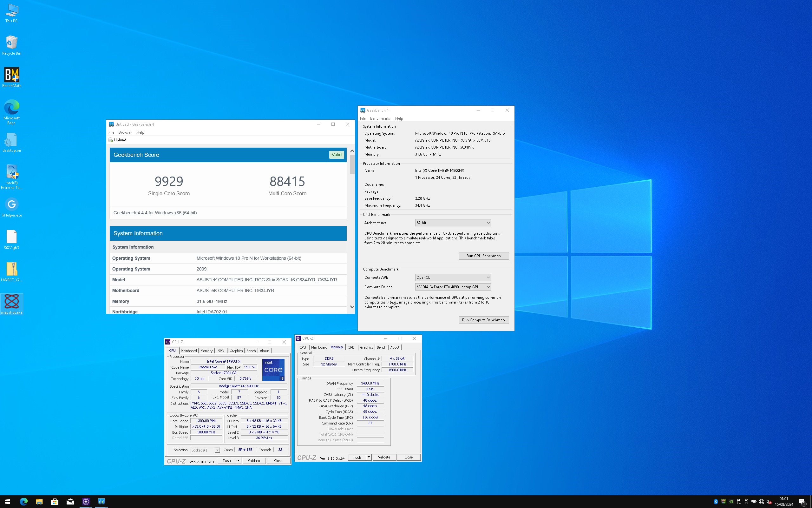812x508 pixels.
Task: Switch to Mainboard tab in CPU-Z CPU window
Action: coord(189,351)
